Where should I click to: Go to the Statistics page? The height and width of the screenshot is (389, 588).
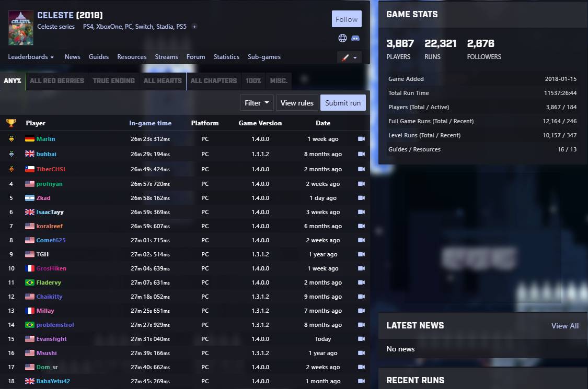[x=226, y=57]
